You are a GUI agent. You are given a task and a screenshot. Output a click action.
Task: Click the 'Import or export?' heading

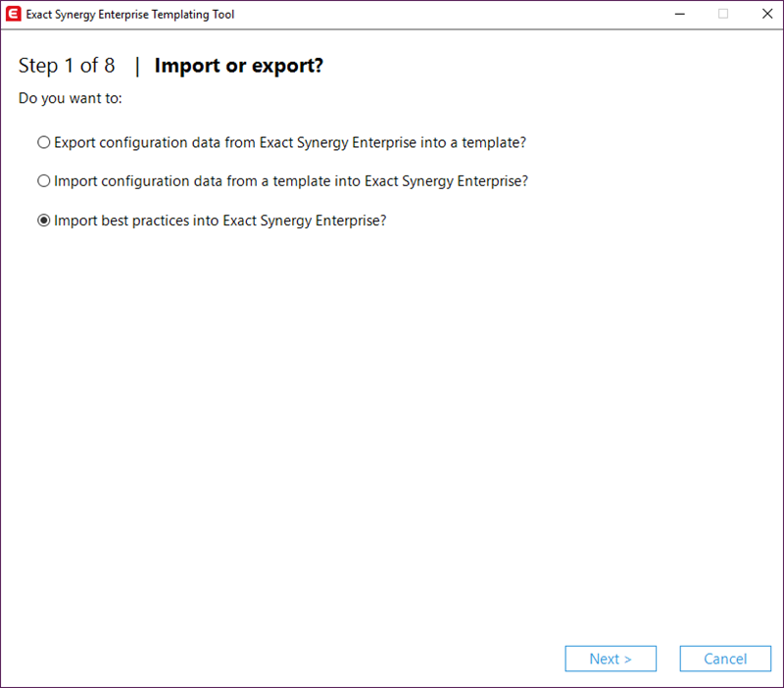coord(239,66)
